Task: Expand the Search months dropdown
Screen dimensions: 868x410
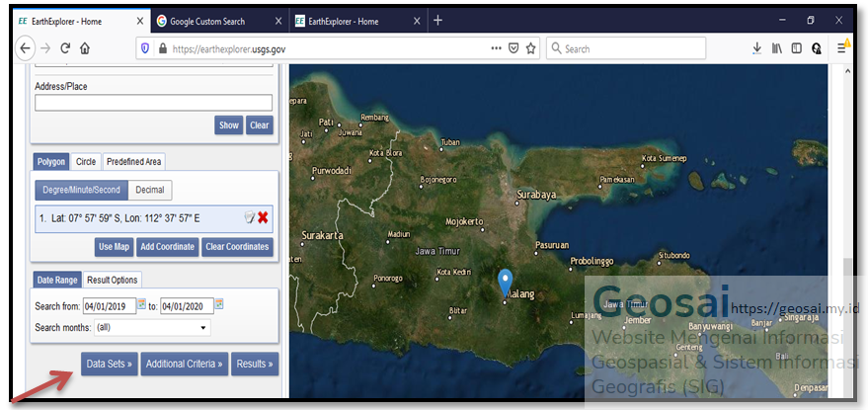Action: pos(152,327)
